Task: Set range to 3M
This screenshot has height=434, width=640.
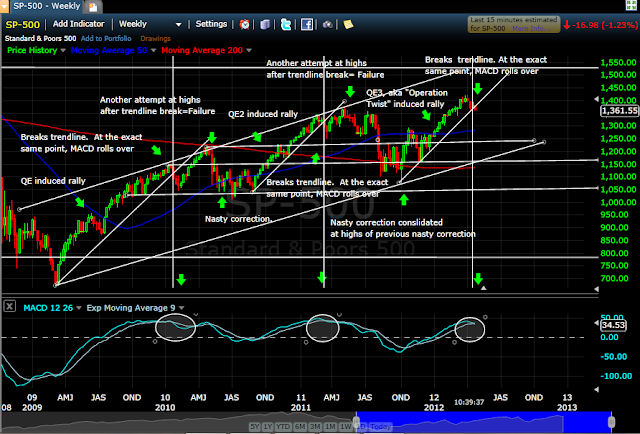Action: (315, 426)
